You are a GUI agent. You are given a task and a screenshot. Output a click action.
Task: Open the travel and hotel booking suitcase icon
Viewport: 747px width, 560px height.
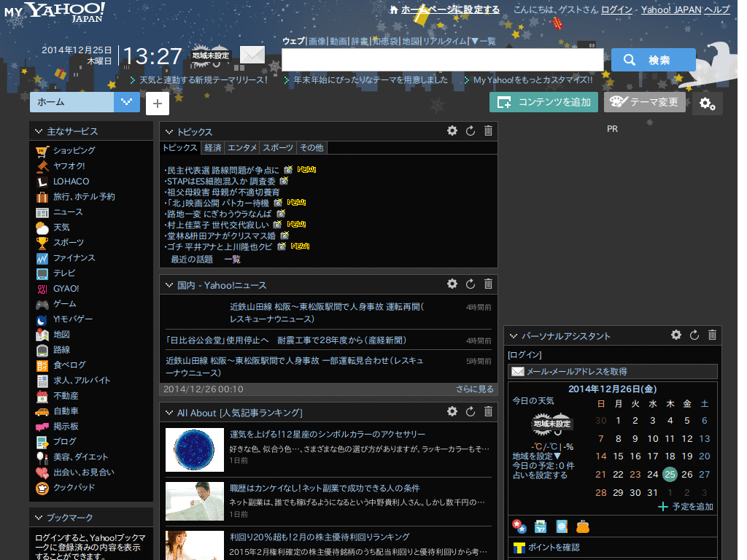pyautogui.click(x=42, y=197)
